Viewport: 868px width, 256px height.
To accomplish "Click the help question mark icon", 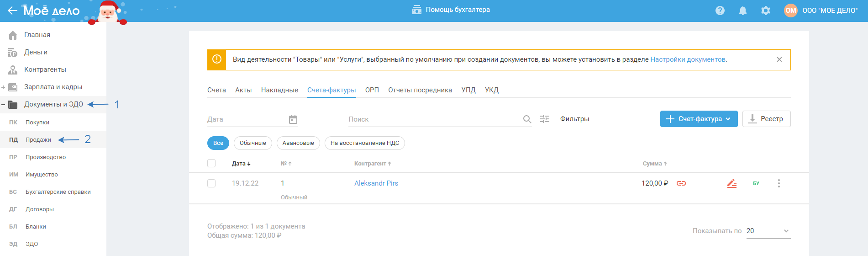I will pos(720,11).
